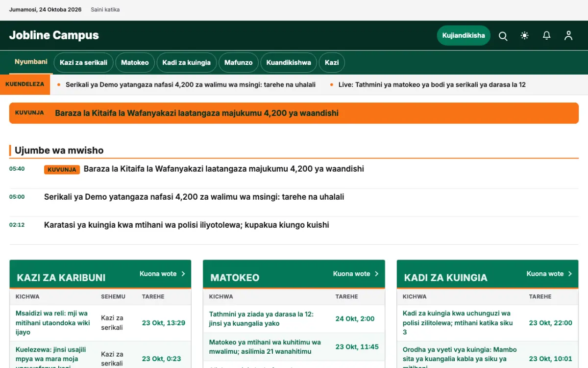Click the KADI ZA KUINGIA card title
The image size is (588, 368).
click(x=446, y=277)
